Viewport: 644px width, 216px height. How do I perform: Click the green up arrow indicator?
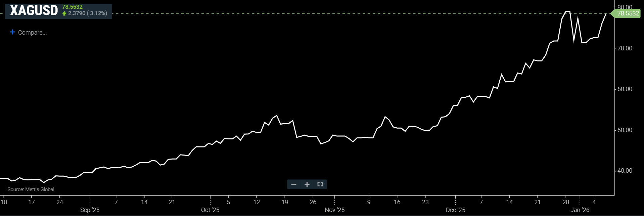point(64,13)
